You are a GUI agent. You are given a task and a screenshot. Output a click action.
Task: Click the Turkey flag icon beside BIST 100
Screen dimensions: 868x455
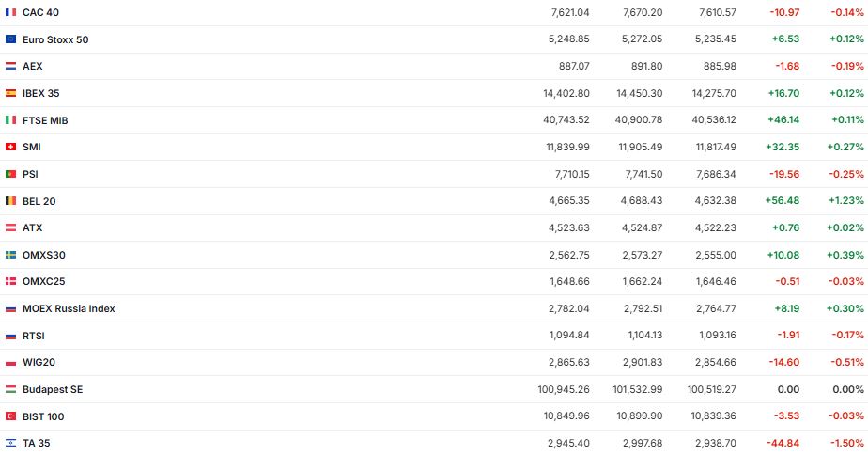coord(10,416)
